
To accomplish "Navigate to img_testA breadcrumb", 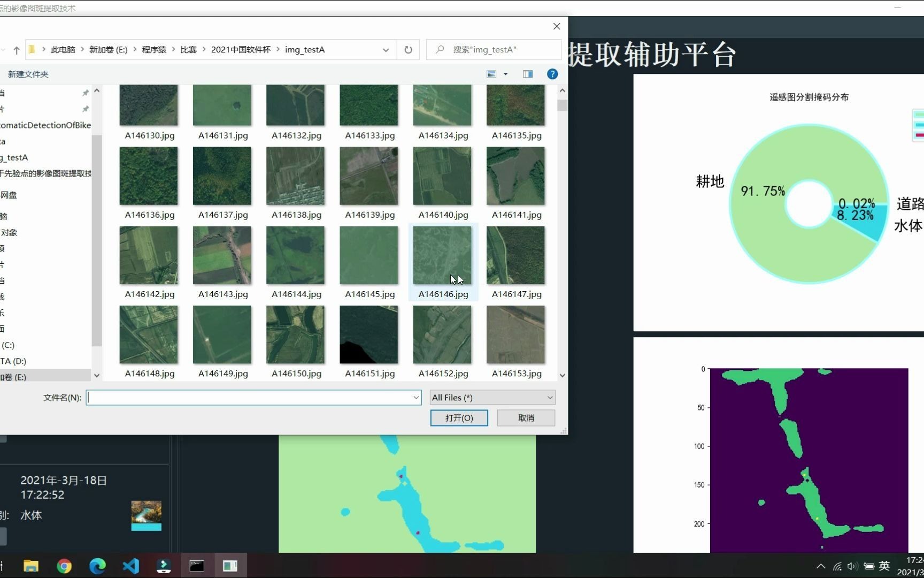I will (x=305, y=50).
